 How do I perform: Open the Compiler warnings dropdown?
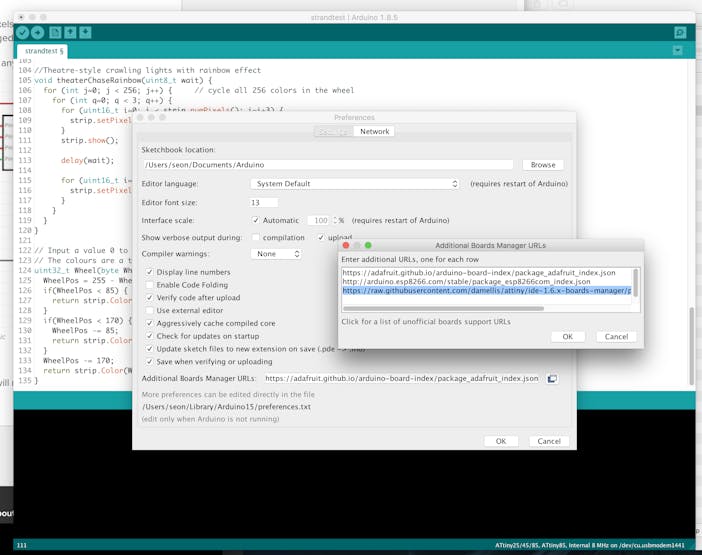tap(276, 254)
